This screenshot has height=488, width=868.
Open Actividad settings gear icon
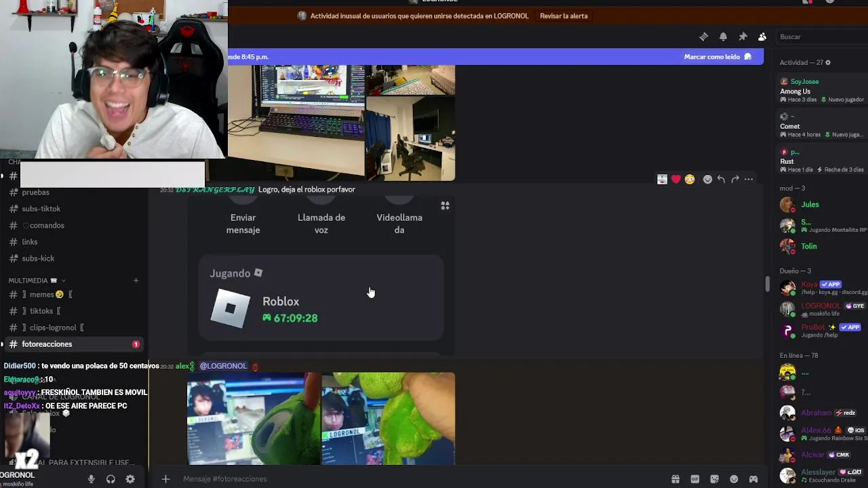tap(828, 62)
